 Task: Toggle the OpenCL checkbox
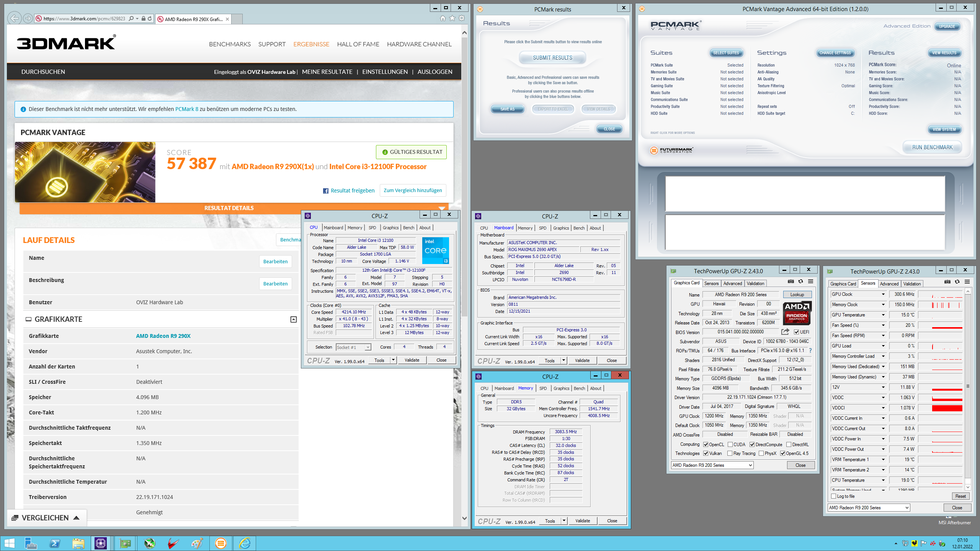click(x=706, y=445)
